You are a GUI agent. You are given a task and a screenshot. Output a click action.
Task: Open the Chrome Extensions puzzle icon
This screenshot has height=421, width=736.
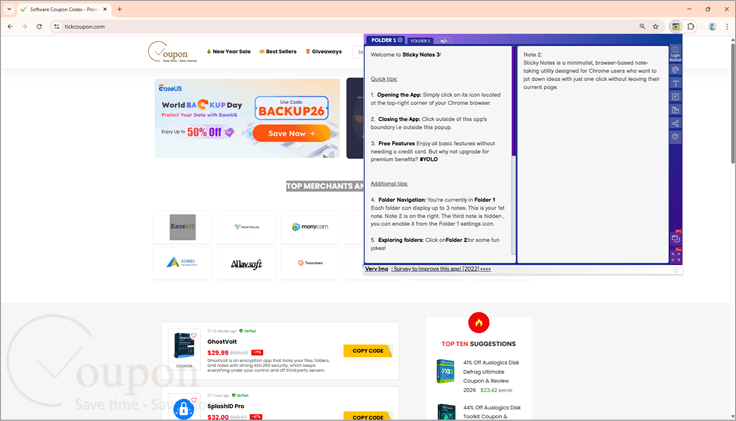click(x=690, y=27)
